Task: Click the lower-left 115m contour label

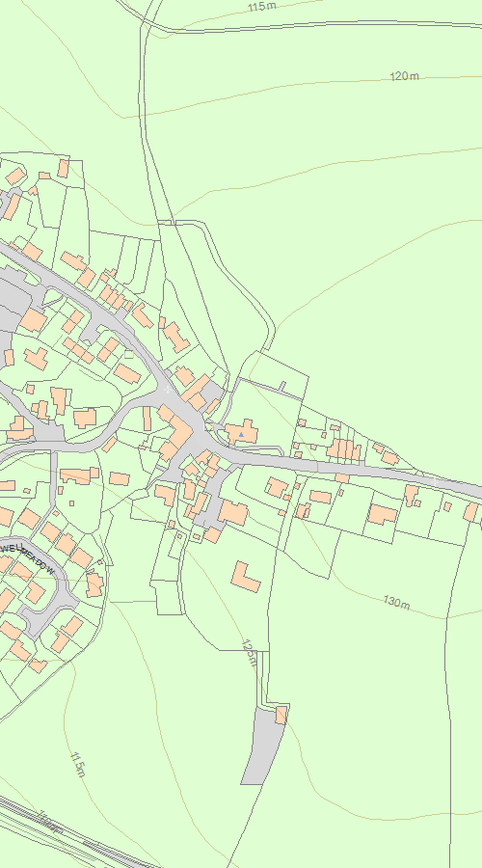Action: (x=78, y=765)
